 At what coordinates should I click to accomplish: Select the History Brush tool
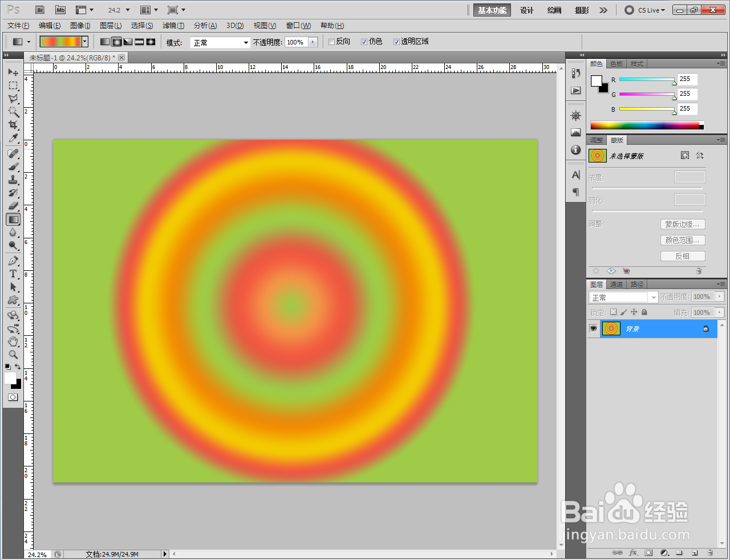pyautogui.click(x=13, y=193)
